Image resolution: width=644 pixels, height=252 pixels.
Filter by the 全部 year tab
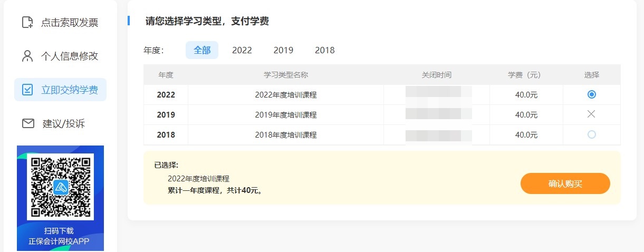coord(202,50)
